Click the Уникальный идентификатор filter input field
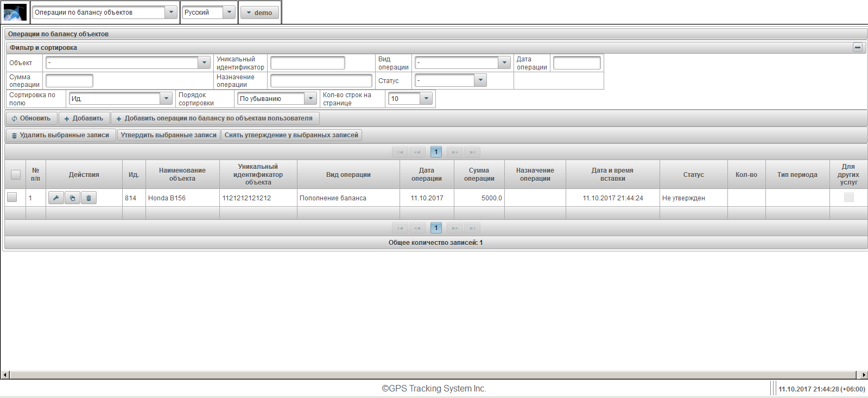This screenshot has width=868, height=398. point(307,63)
